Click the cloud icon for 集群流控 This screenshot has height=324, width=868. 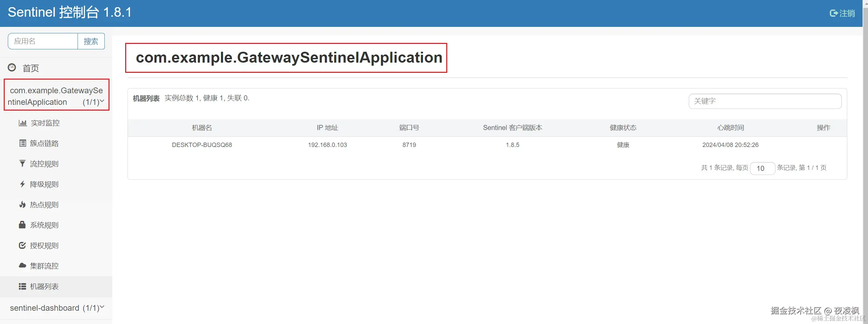click(22, 265)
